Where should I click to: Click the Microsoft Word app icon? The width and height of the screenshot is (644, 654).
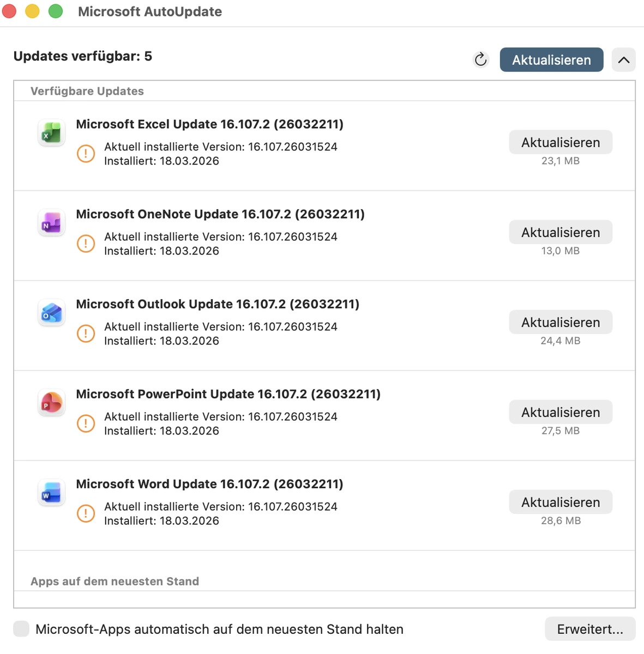pyautogui.click(x=51, y=493)
